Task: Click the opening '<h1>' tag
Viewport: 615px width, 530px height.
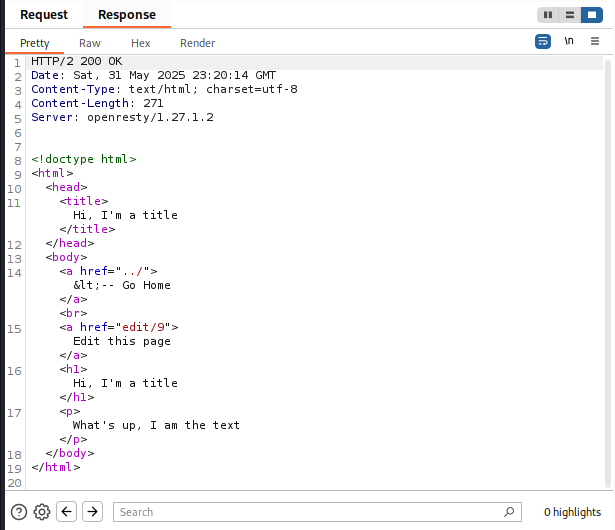Action: pyautogui.click(x=73, y=369)
